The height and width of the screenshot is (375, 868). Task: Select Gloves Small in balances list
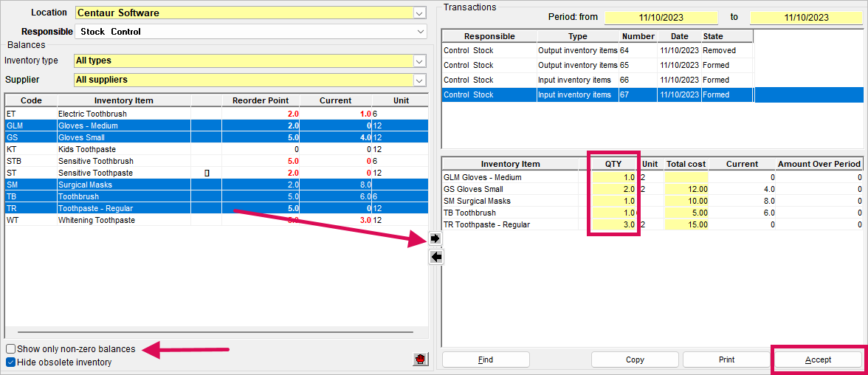216,137
